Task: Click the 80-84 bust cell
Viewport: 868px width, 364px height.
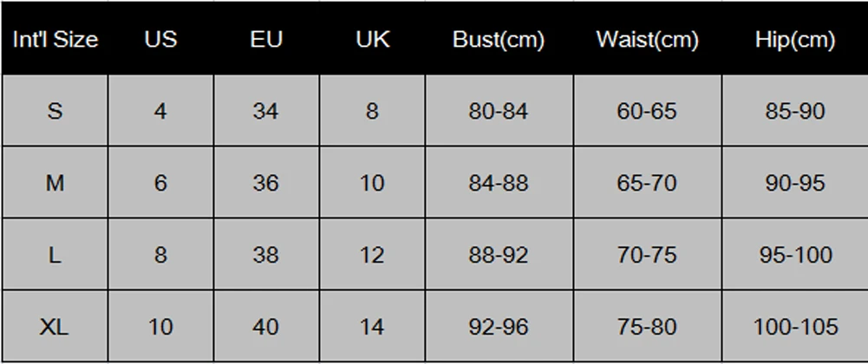Action: (x=498, y=111)
